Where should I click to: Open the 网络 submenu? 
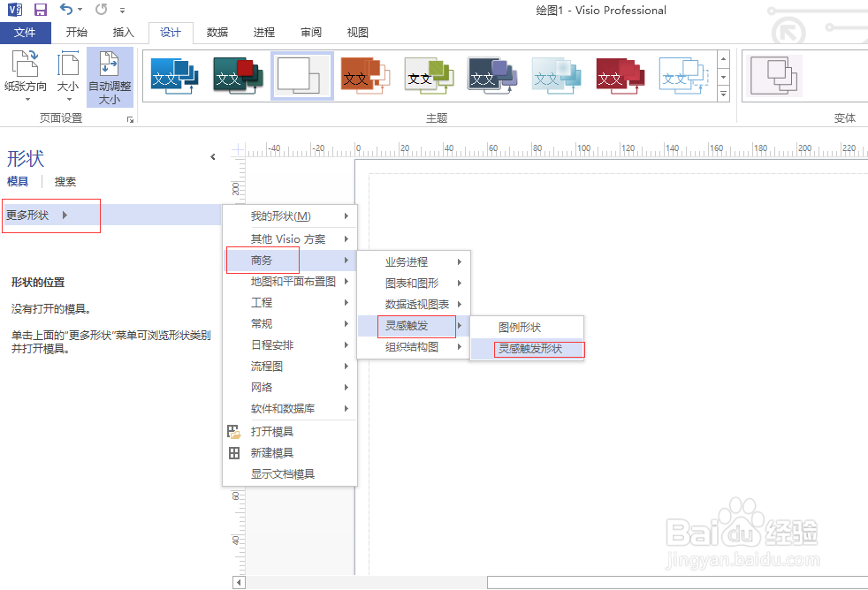pos(290,387)
